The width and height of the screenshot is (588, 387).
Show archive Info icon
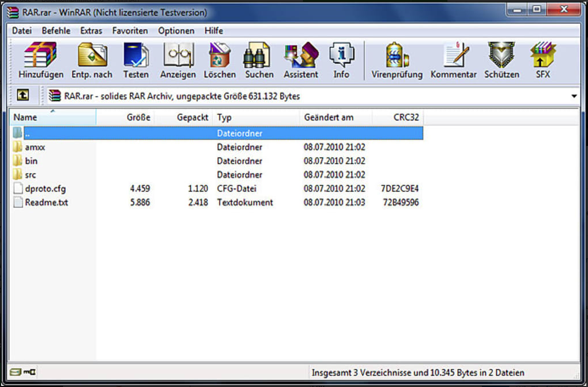pos(341,55)
